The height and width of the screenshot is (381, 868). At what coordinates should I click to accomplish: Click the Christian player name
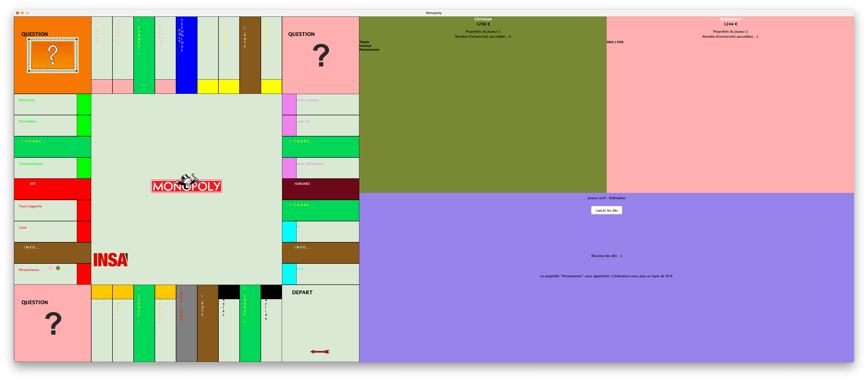(483, 19)
